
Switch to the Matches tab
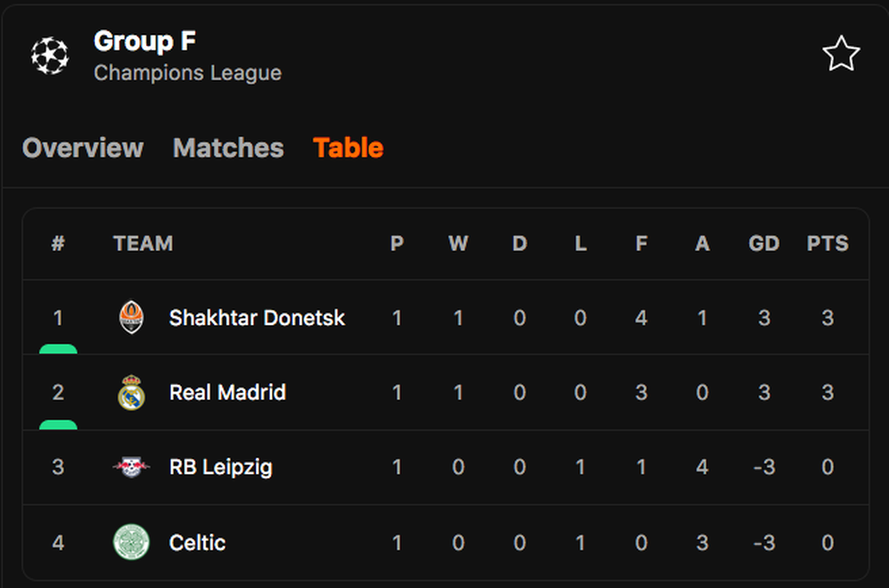point(227,147)
